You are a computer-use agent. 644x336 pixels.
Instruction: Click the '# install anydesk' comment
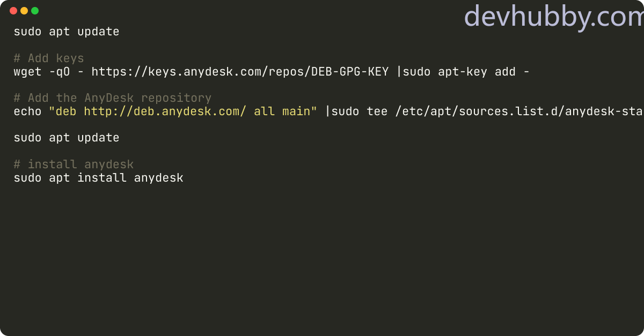coord(74,165)
